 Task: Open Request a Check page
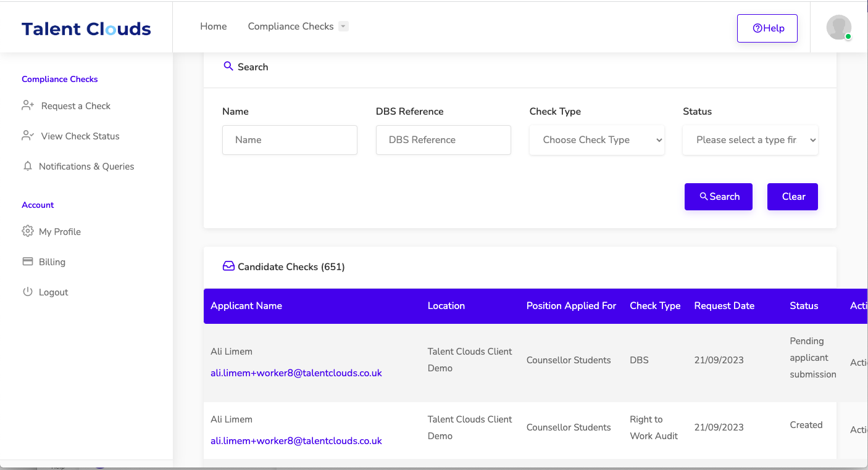tap(76, 105)
